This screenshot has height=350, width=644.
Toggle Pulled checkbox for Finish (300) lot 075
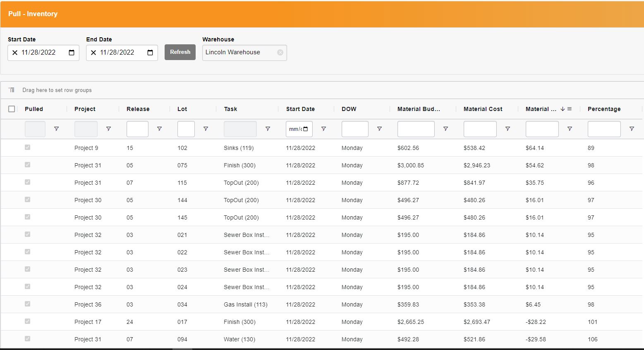pyautogui.click(x=27, y=165)
